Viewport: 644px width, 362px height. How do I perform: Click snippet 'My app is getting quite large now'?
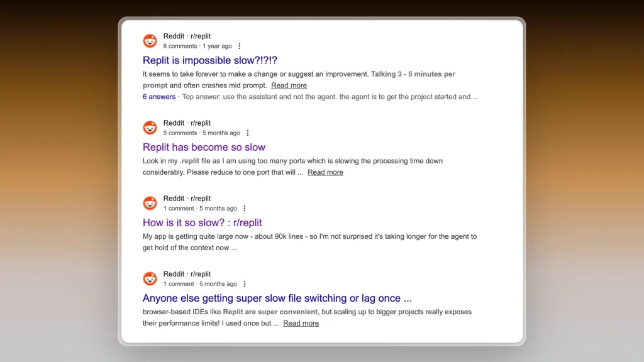[309, 242]
